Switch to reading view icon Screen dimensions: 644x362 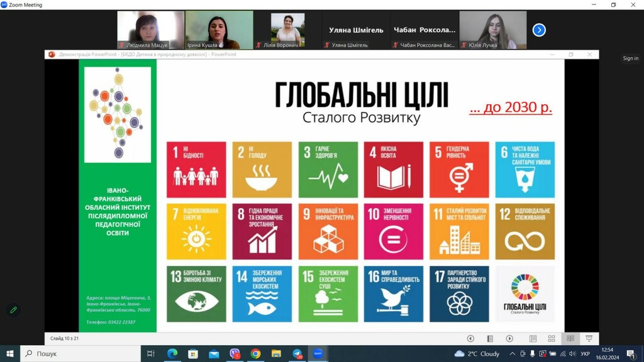pos(570,339)
